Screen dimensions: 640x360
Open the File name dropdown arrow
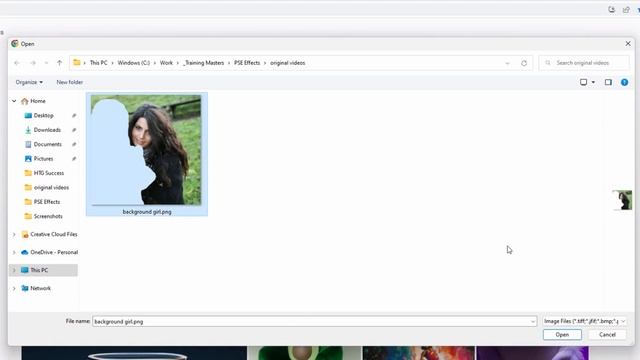click(x=533, y=322)
